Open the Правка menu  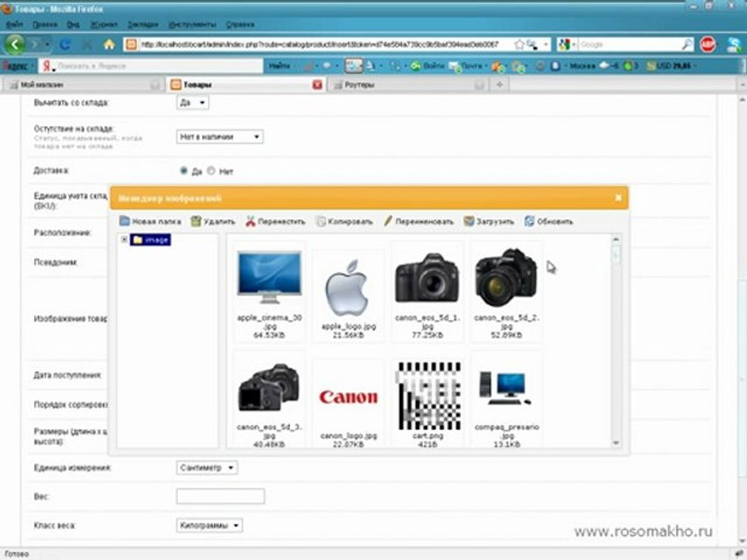[45, 24]
